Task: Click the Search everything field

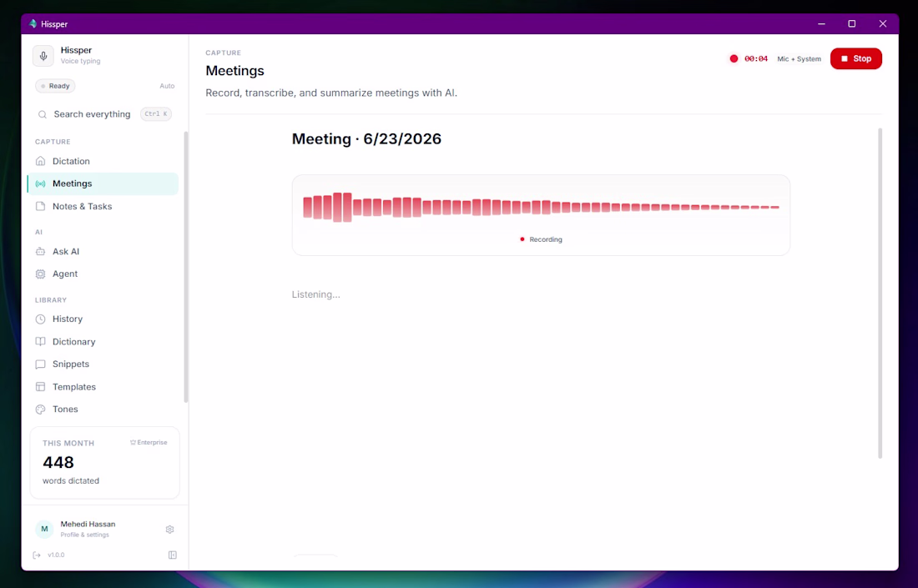Action: tap(103, 114)
